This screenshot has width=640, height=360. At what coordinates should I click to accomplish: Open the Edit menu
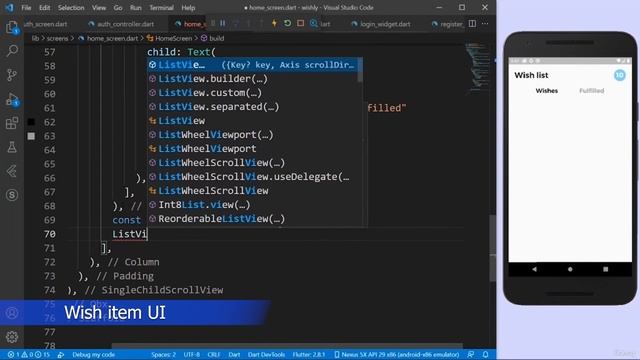[x=44, y=8]
